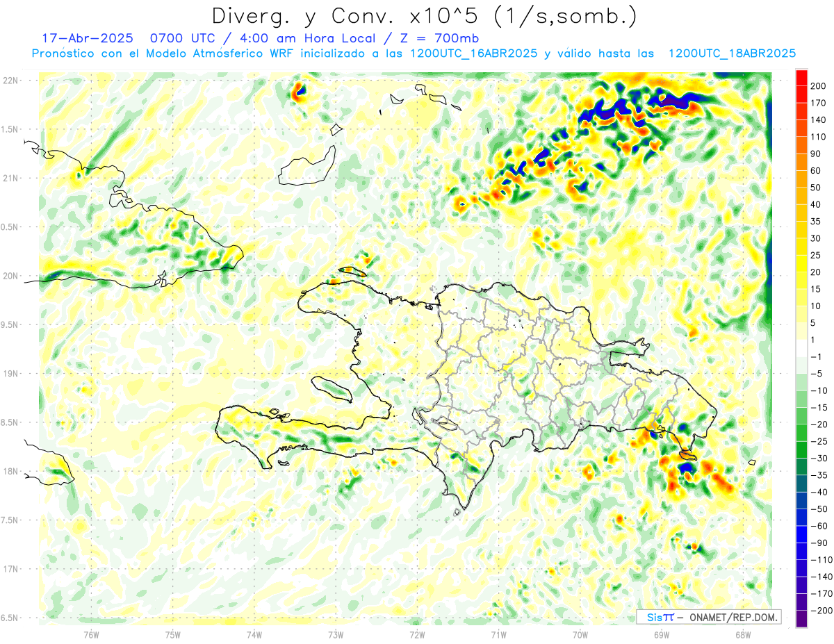Click the '18N' latitude label

[x=10, y=471]
